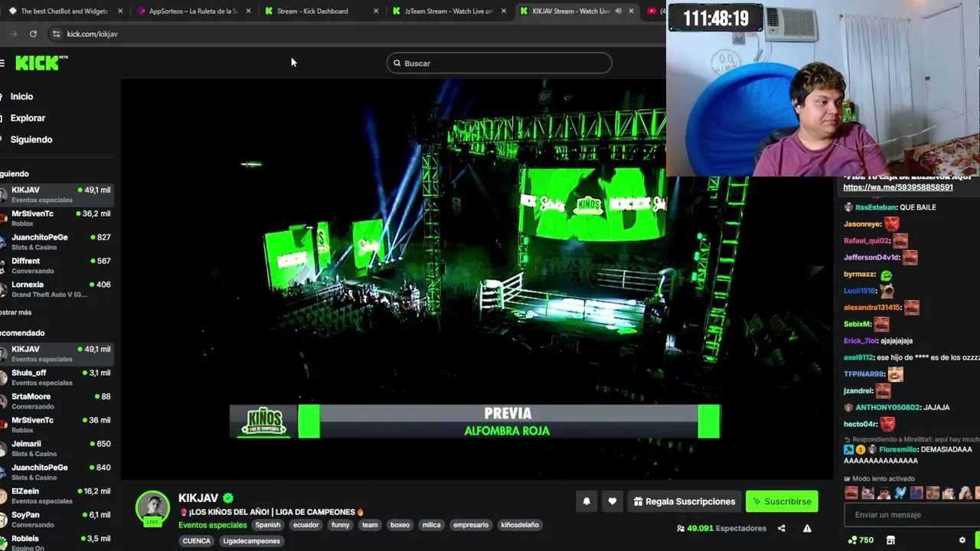Open the chat shop store icon

890,540
